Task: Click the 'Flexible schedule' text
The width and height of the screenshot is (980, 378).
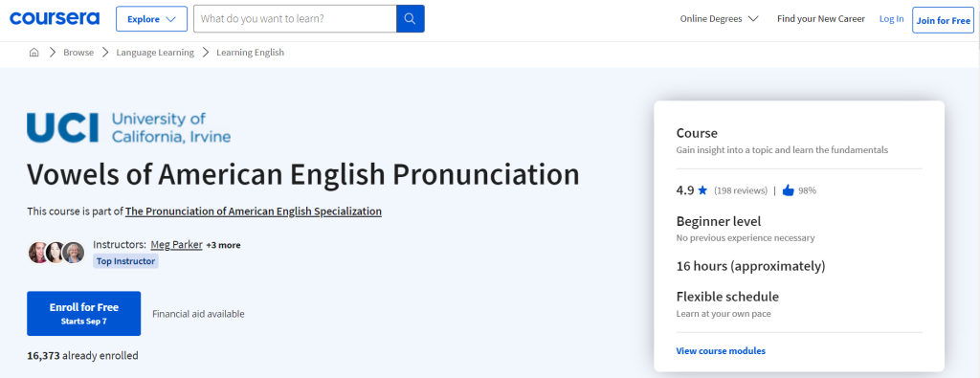Action: (x=727, y=296)
